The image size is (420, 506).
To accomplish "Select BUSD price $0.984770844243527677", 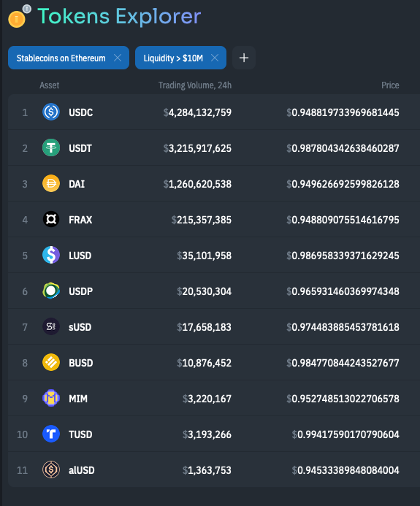I will click(343, 363).
